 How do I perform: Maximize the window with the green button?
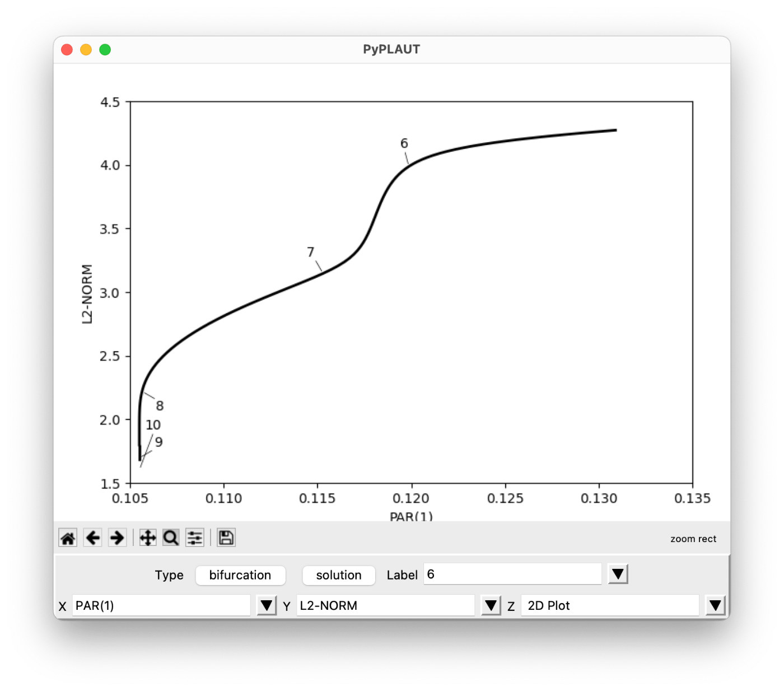click(x=105, y=49)
